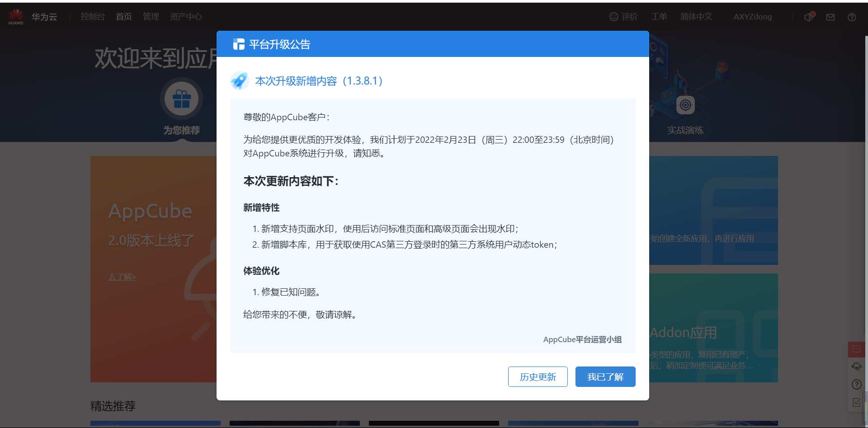Open the red chat consultation side icon
Screen dimensions: 868x428
coord(856,349)
